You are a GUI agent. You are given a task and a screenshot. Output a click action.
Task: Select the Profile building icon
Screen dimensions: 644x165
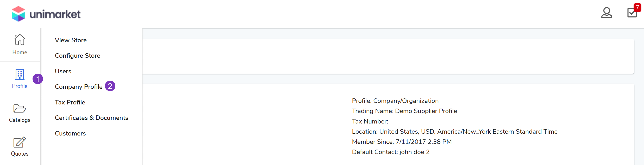(x=20, y=75)
